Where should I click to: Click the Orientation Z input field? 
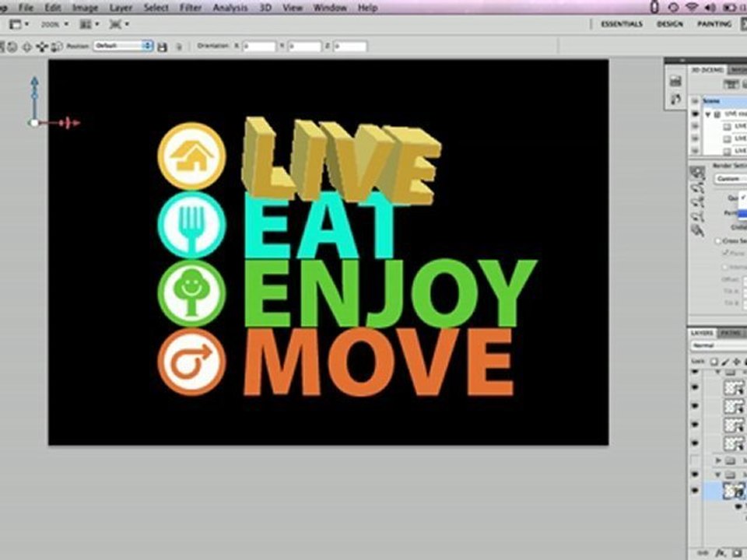[350, 46]
